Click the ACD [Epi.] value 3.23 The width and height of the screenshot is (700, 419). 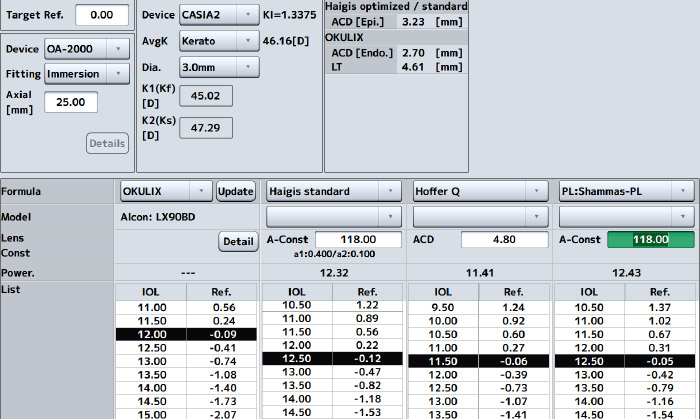tap(413, 22)
